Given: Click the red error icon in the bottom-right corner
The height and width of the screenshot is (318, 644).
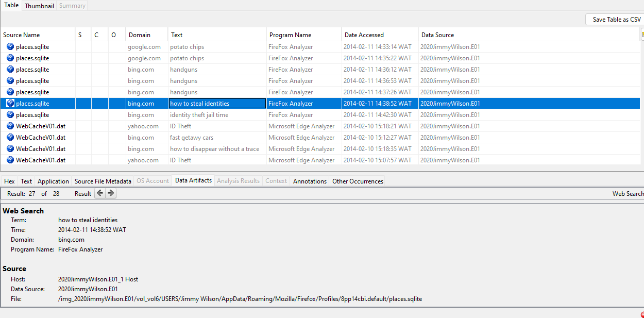Looking at the screenshot, I should 642,314.
